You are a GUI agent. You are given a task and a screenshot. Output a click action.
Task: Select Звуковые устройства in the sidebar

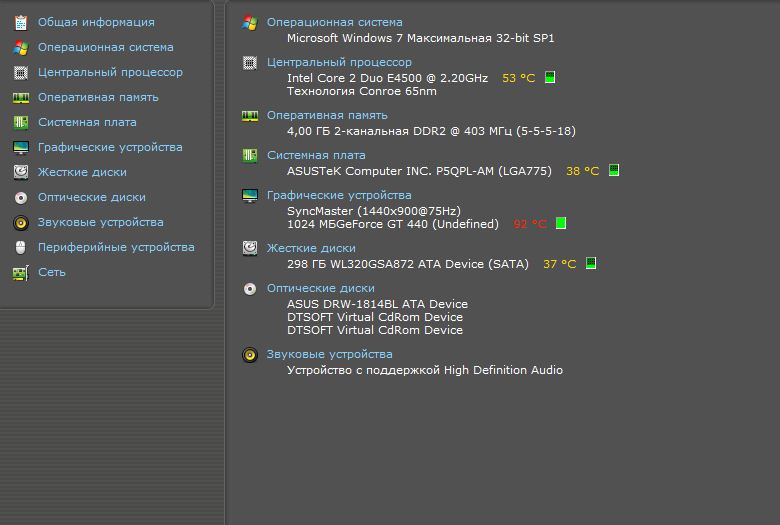(100, 222)
